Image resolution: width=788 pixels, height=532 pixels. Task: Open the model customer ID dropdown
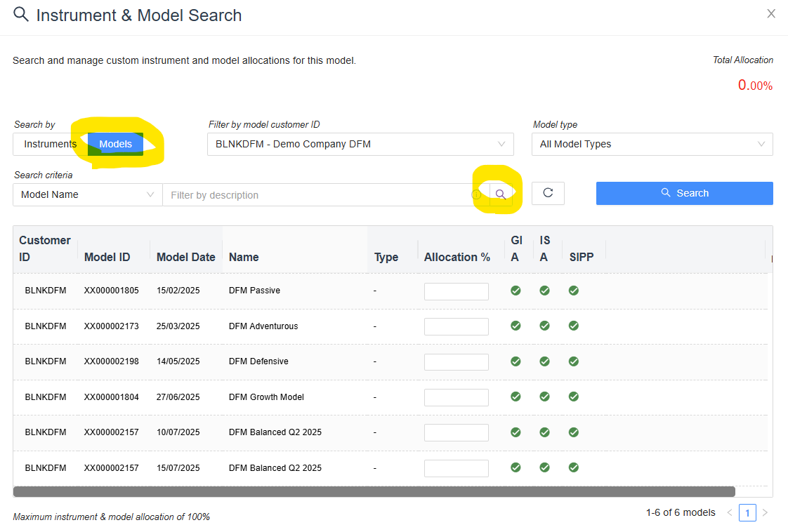360,144
